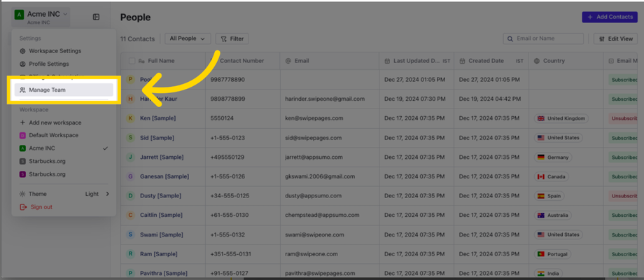Open the Pavithra [Sample] contact
This screenshot has height=280, width=644.
coord(164,274)
